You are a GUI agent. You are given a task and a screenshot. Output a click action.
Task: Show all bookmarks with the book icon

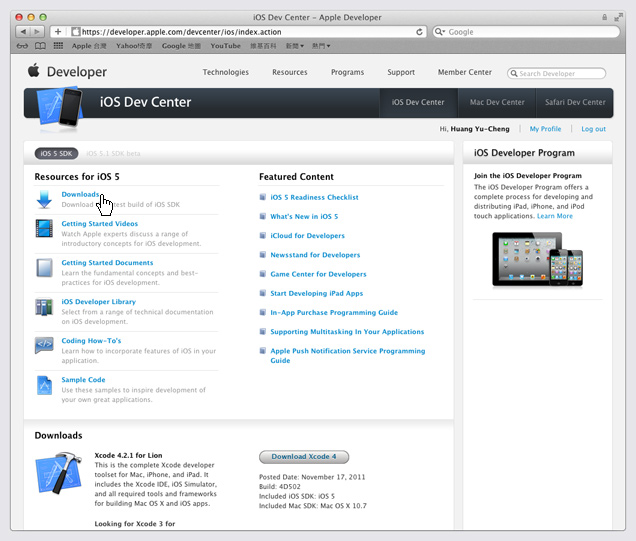click(x=40, y=46)
